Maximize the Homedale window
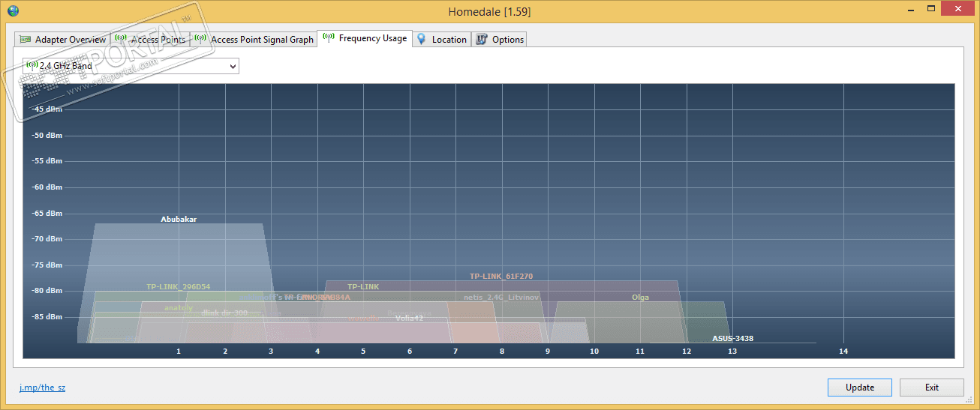This screenshot has height=410, width=980. click(931, 9)
